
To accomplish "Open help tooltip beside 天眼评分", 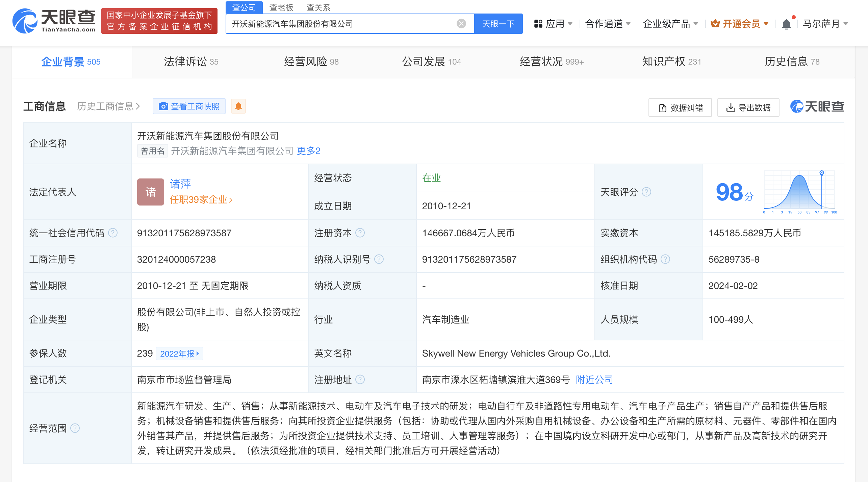I will coord(647,192).
